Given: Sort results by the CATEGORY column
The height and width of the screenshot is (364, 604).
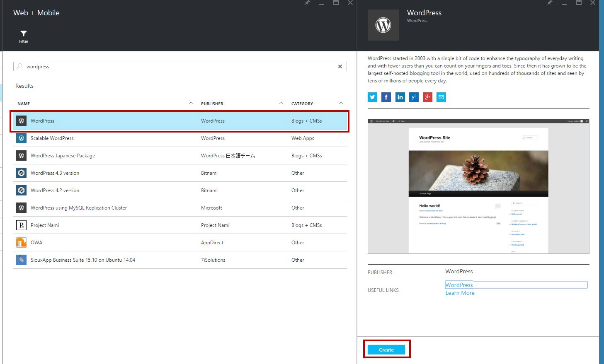Looking at the screenshot, I should [302, 104].
